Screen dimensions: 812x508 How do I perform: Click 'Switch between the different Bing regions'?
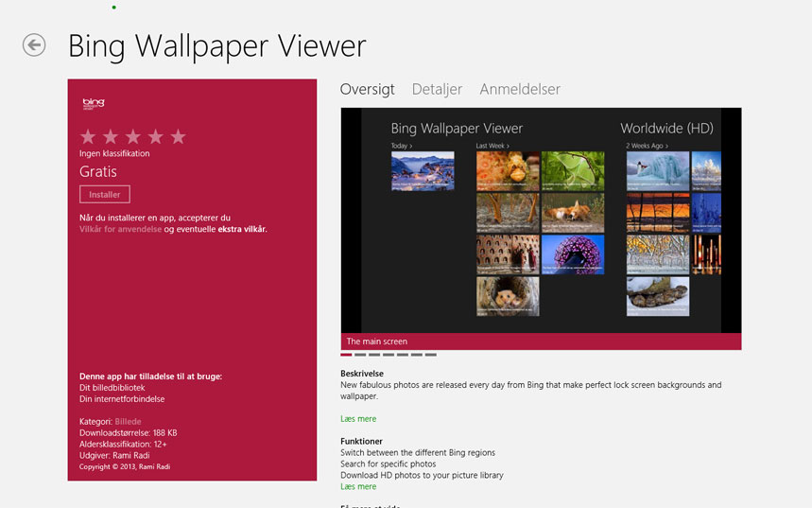point(418,452)
